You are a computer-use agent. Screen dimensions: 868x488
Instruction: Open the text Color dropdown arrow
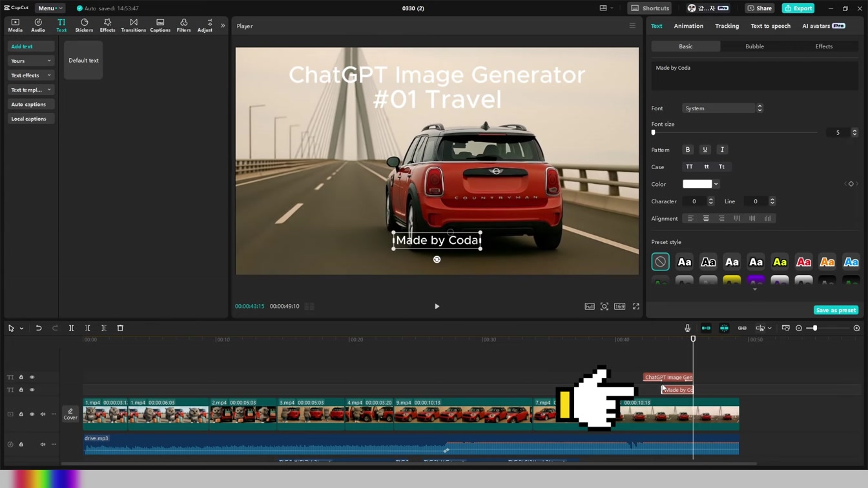click(716, 184)
